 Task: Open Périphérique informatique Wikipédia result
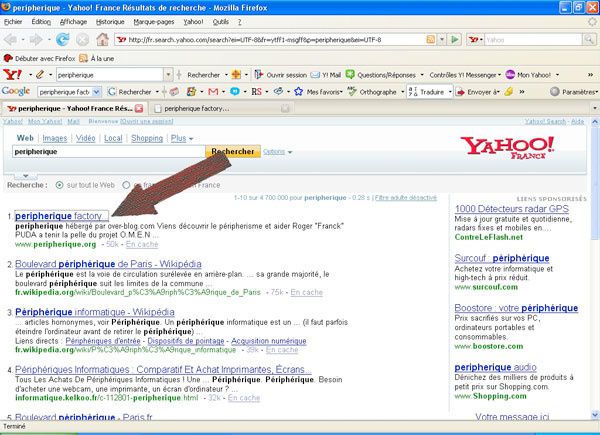pyautogui.click(x=95, y=312)
